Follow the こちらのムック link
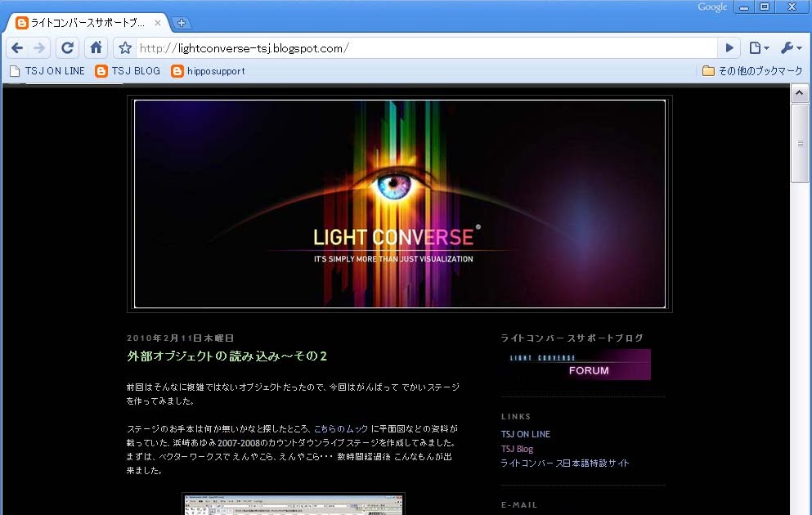 pyautogui.click(x=341, y=428)
